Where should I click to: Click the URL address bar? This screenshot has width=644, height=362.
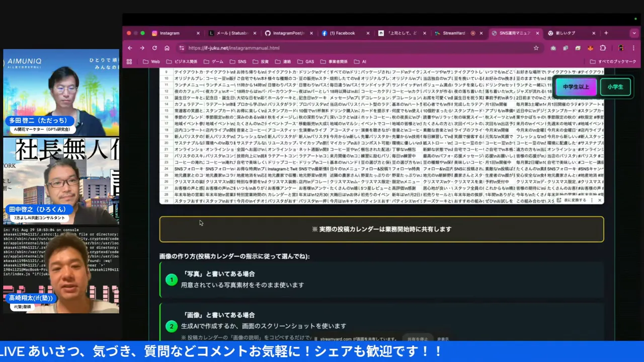coord(352,48)
